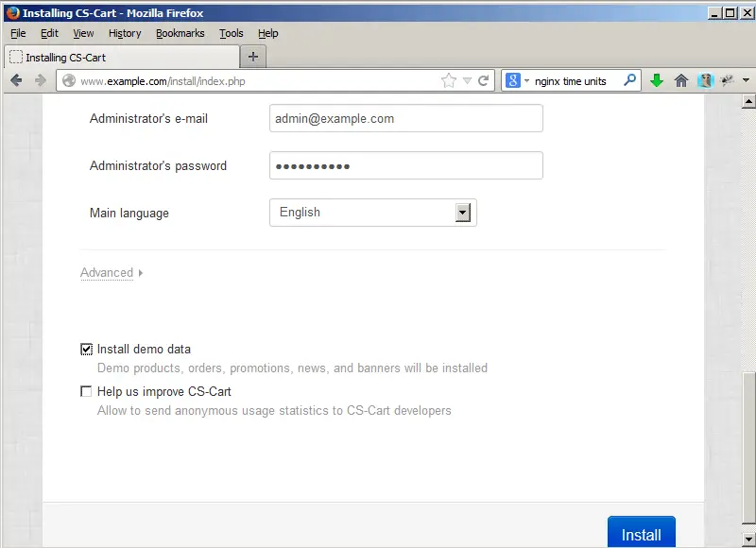The image size is (756, 548).
Task: Uncheck the Install demo data checkbox
Action: coord(86,349)
